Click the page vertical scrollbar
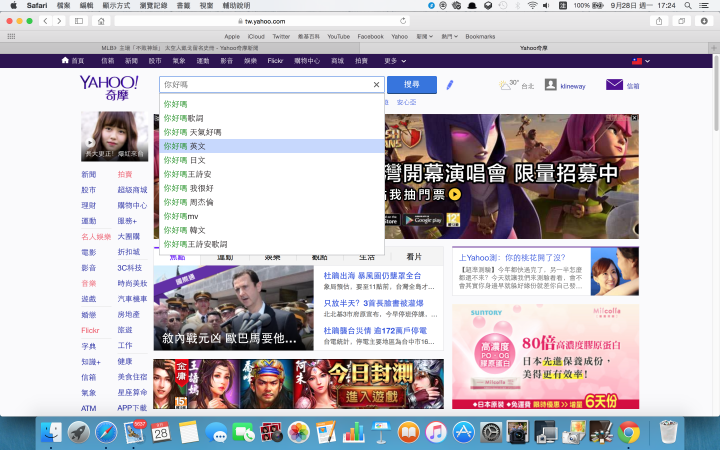 pyautogui.click(x=716, y=93)
